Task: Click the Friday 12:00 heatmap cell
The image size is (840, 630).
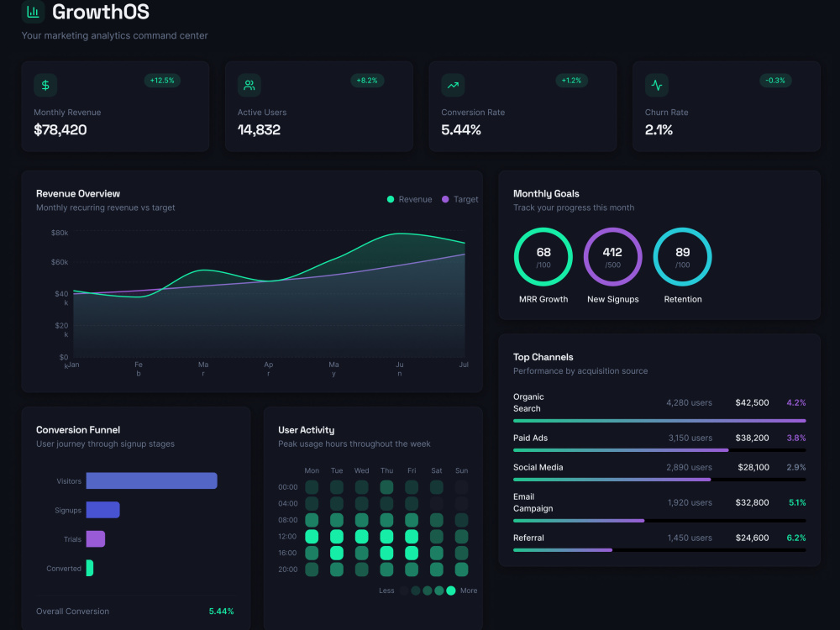Action: click(x=412, y=536)
